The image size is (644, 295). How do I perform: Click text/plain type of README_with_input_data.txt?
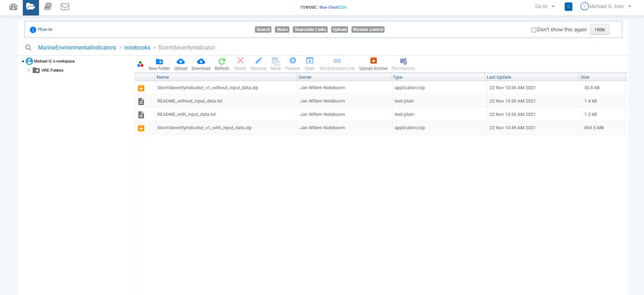[x=404, y=114]
